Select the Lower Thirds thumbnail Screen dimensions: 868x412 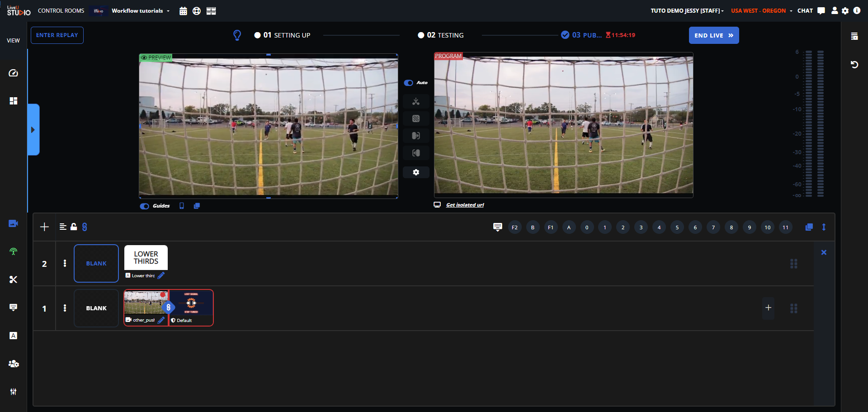tap(146, 258)
